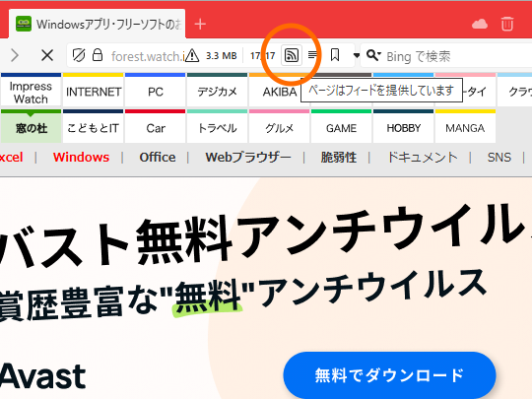Open the ドキュメント category link
This screenshot has height=399, width=532.
coord(423,157)
